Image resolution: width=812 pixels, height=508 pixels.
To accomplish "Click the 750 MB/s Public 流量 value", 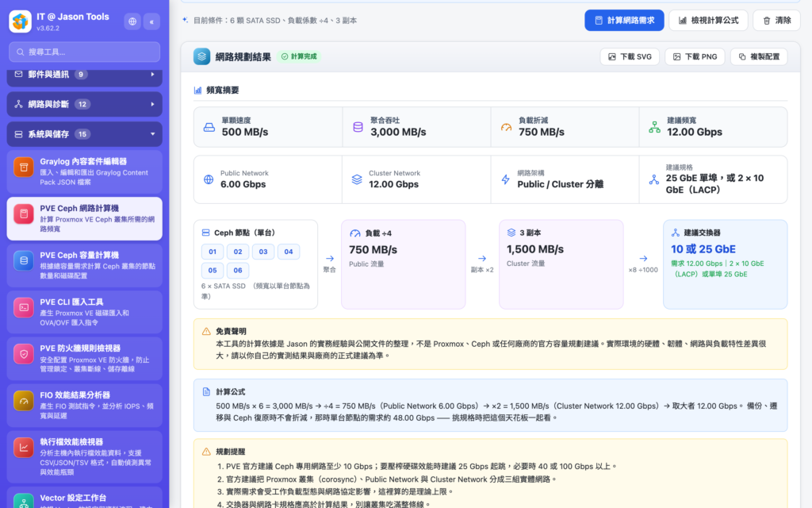I will pos(373,250).
